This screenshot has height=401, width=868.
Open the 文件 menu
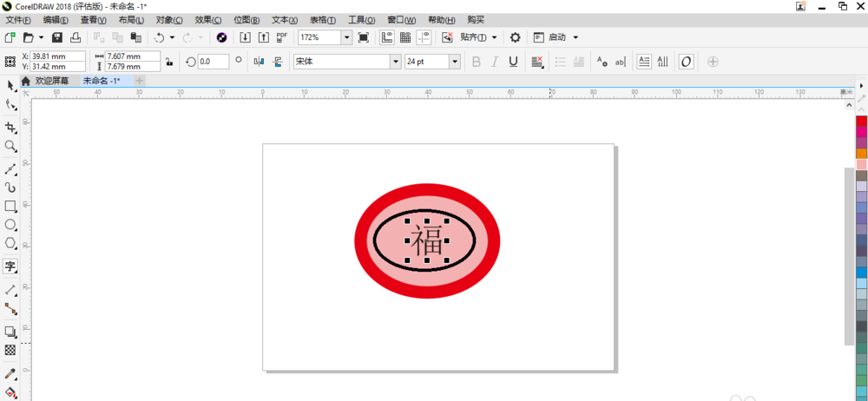(x=18, y=20)
